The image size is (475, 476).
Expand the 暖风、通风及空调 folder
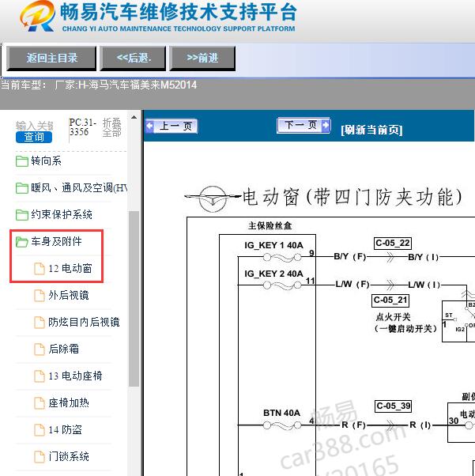78,188
